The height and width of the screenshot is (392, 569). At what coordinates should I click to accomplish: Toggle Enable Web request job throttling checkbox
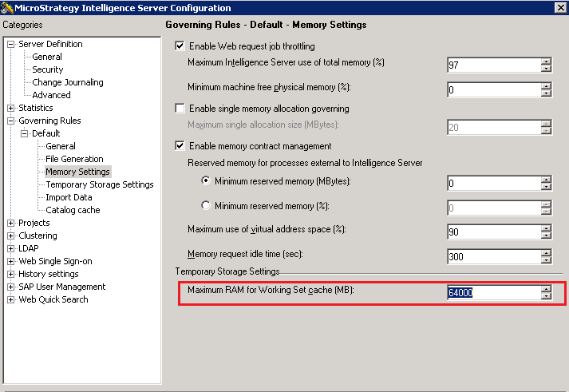tap(180, 46)
